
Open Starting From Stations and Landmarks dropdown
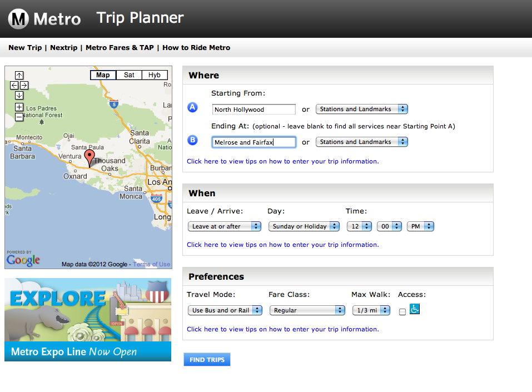point(362,109)
